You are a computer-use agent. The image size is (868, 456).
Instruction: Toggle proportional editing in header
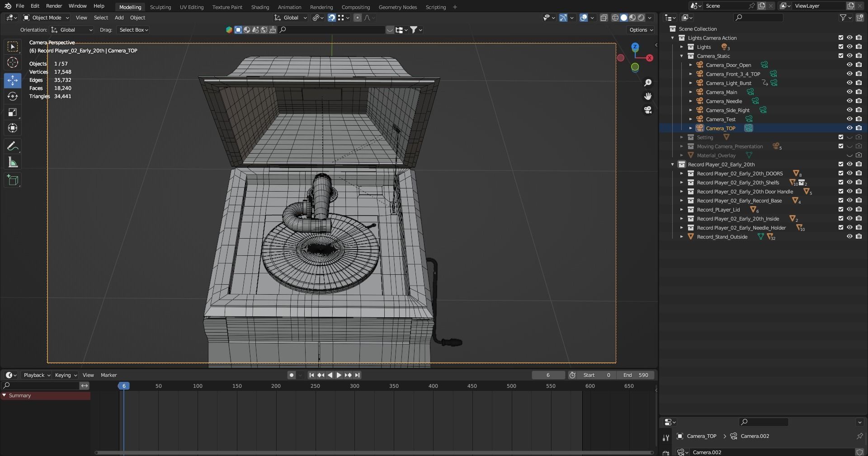[358, 18]
